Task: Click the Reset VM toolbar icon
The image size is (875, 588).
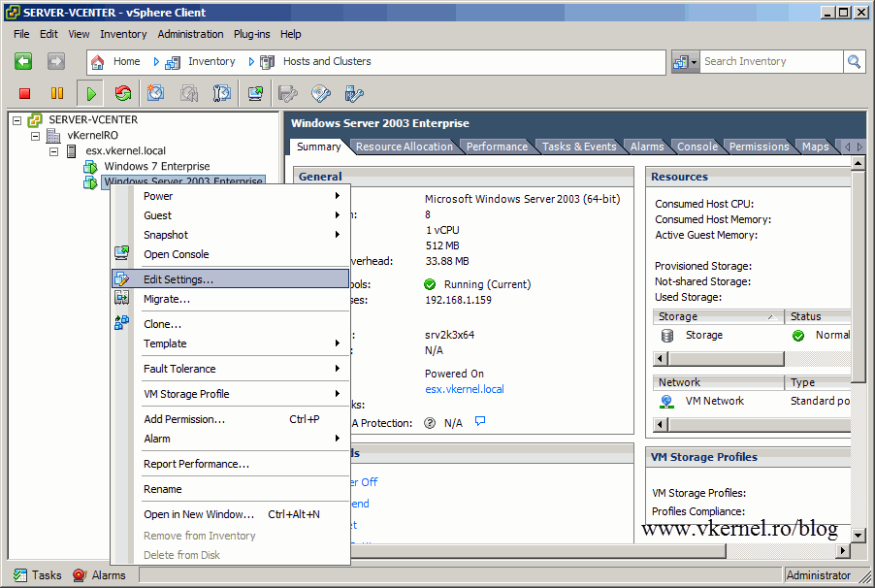Action: coord(123,93)
